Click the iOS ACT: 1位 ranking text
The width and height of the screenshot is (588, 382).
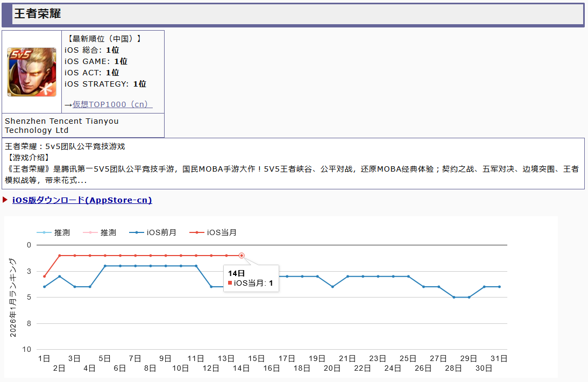click(92, 72)
